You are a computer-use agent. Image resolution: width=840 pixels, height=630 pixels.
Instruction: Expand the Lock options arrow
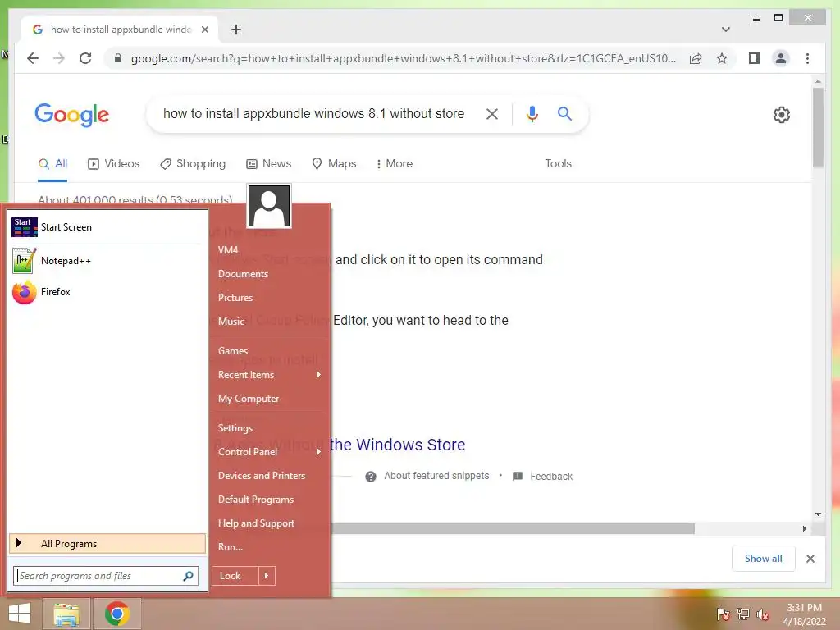click(x=267, y=576)
